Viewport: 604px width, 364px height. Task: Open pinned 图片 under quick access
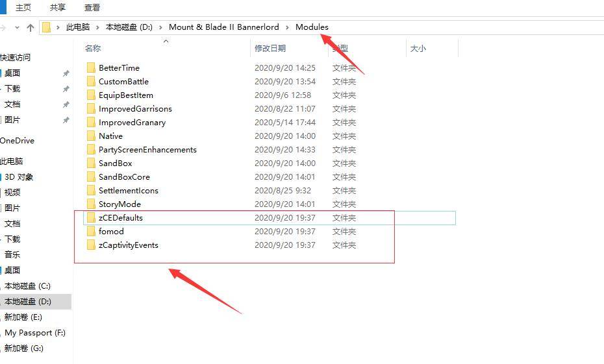[12, 119]
